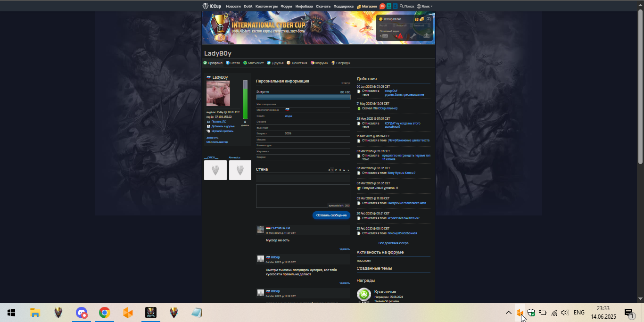Expand the Язык language dropdown
This screenshot has height=322, width=644.
tap(425, 7)
